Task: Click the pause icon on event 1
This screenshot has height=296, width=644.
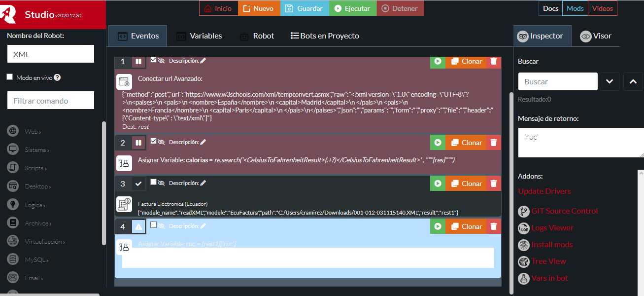Action: click(x=138, y=62)
